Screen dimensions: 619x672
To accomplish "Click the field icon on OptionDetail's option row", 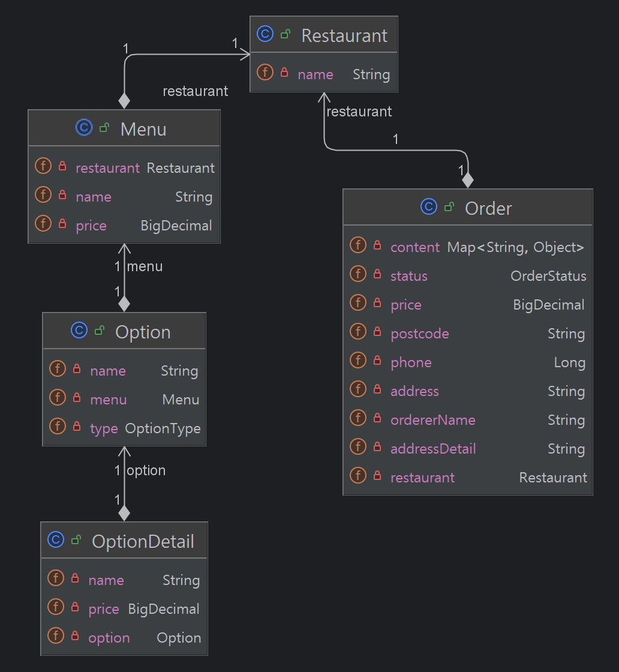I will pos(56,636).
